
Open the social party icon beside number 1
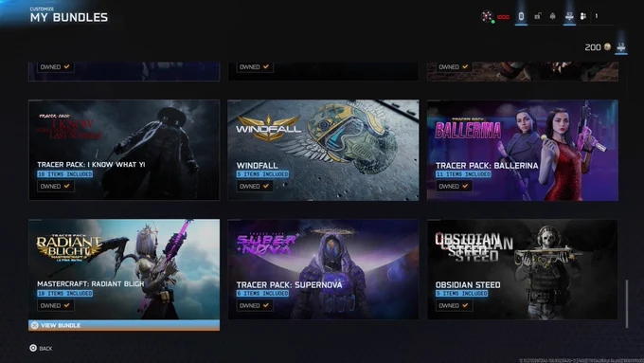[583, 16]
